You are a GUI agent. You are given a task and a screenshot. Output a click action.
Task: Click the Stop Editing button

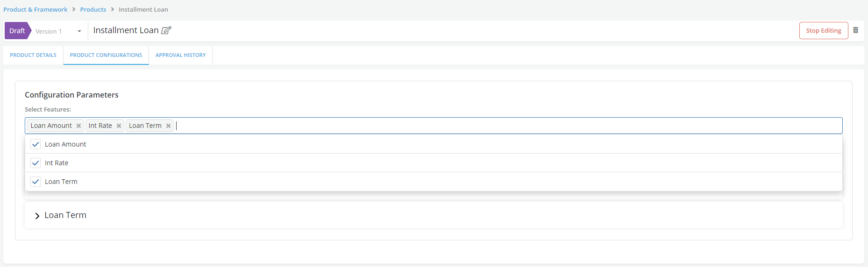pos(823,31)
